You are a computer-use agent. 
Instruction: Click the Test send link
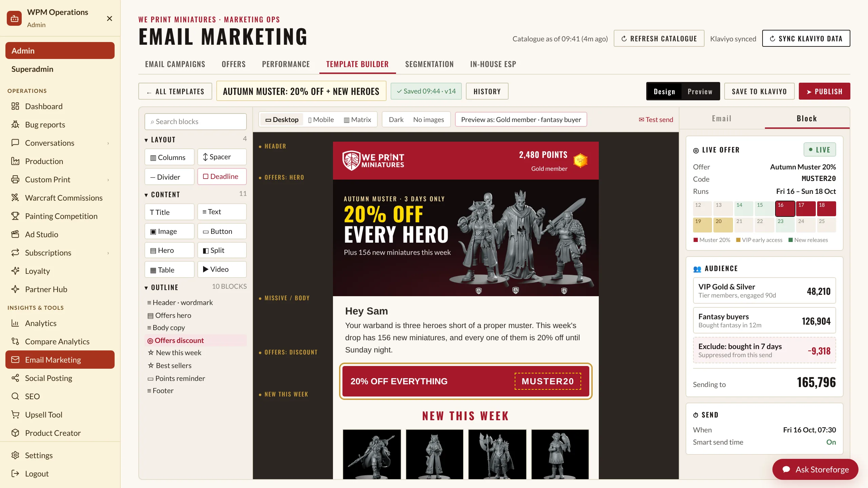(x=656, y=120)
